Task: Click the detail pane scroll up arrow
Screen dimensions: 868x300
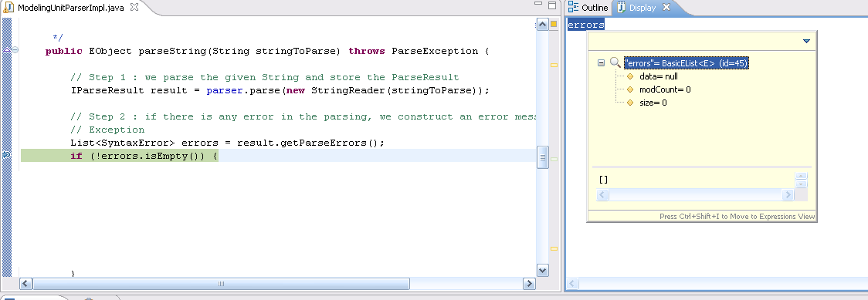Action: [801, 177]
